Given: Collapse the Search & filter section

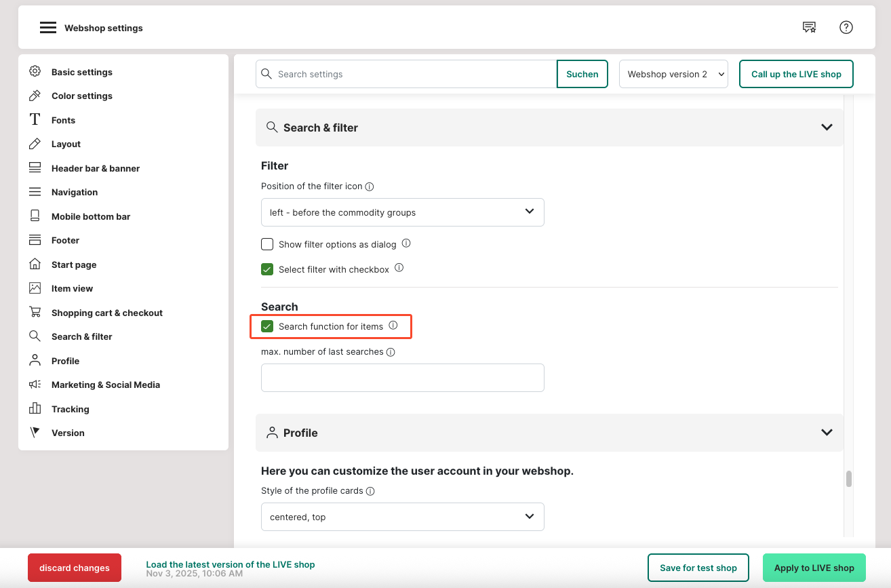Looking at the screenshot, I should [x=826, y=128].
